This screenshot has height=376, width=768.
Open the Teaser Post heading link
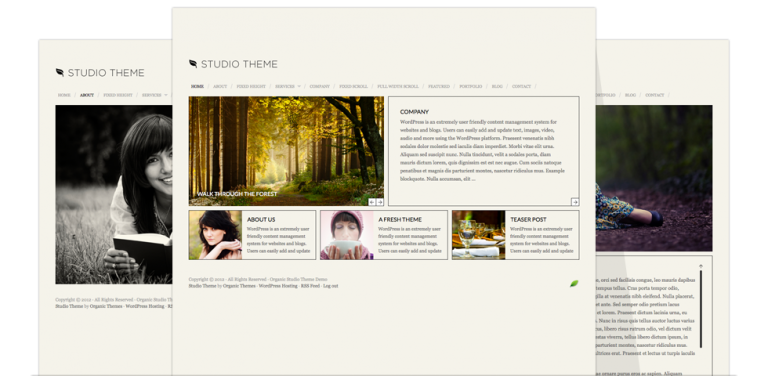click(x=528, y=219)
